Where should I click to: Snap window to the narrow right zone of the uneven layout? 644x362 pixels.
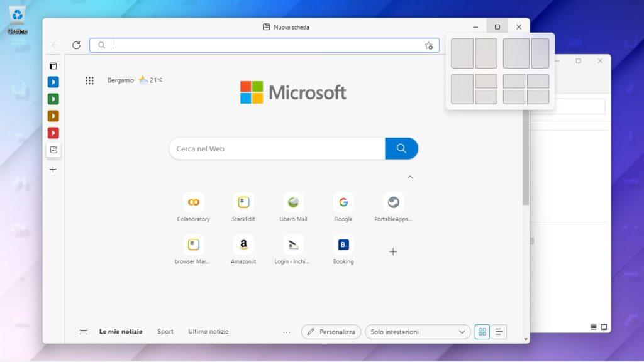(540, 53)
